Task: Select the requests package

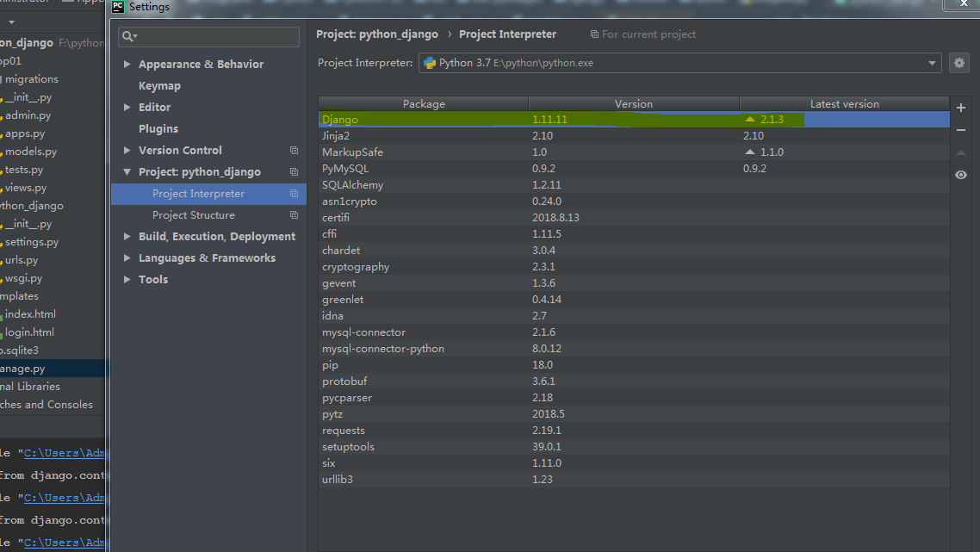Action: 634,430
